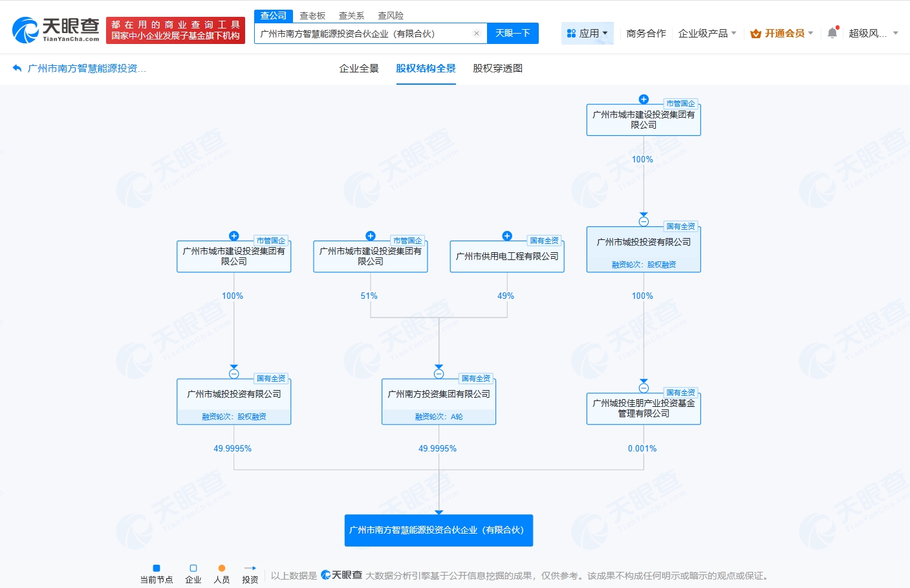This screenshot has width=910, height=588.
Task: Expand the topmost 广州市城市建设投资集团 node
Action: [x=644, y=99]
